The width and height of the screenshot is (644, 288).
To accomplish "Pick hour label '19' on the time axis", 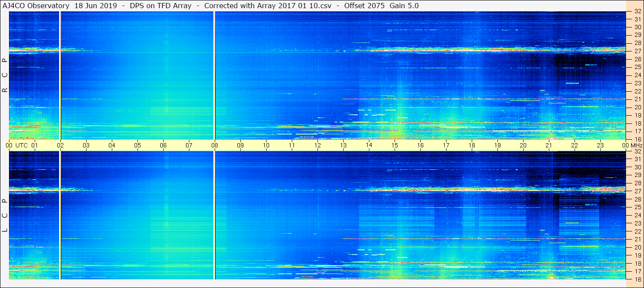I will pos(497,145).
